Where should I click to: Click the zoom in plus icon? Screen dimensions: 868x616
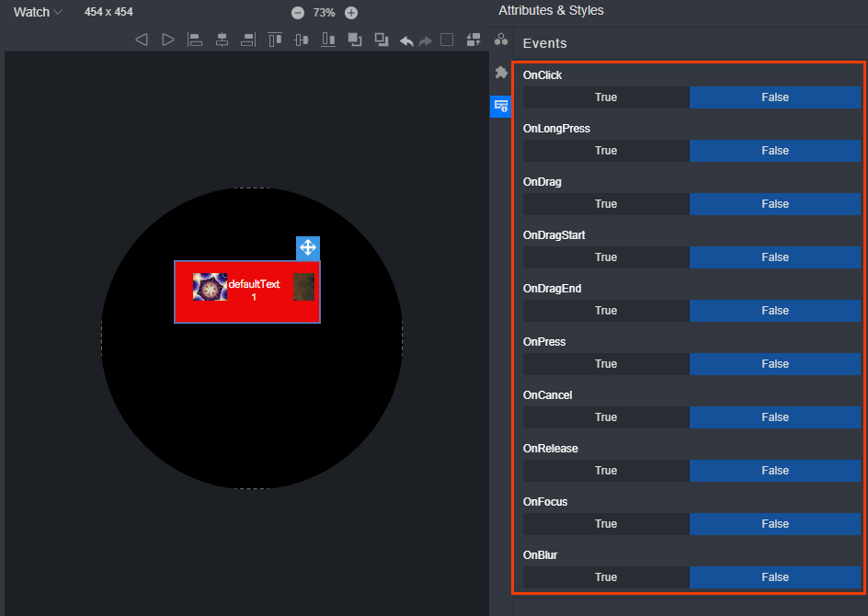(351, 13)
